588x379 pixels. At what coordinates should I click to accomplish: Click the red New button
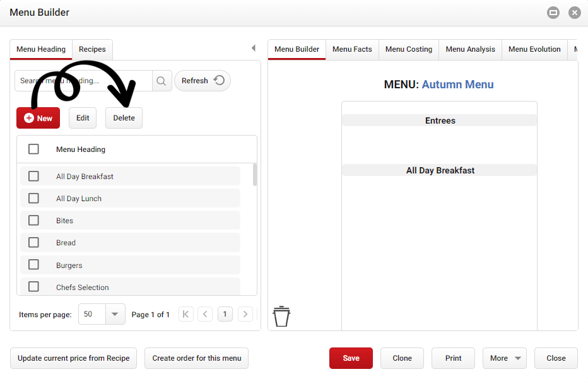click(38, 118)
